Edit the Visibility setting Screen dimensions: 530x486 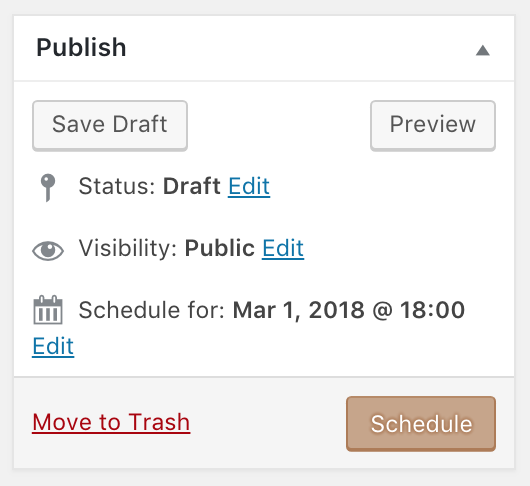click(283, 248)
